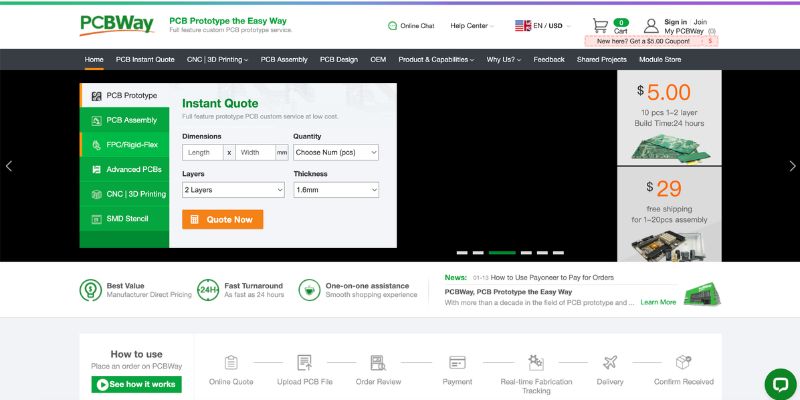Open the Feedback nav item

tap(549, 60)
